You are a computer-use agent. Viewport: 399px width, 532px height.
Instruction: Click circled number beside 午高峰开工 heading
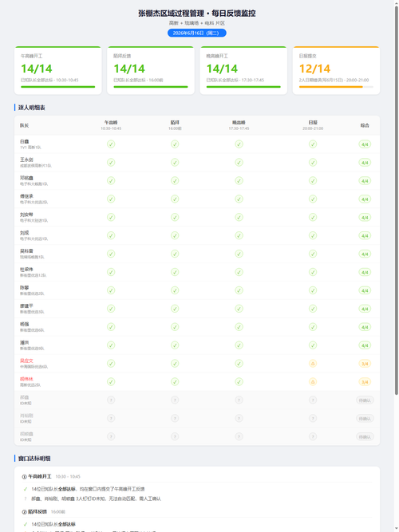coord(25,477)
